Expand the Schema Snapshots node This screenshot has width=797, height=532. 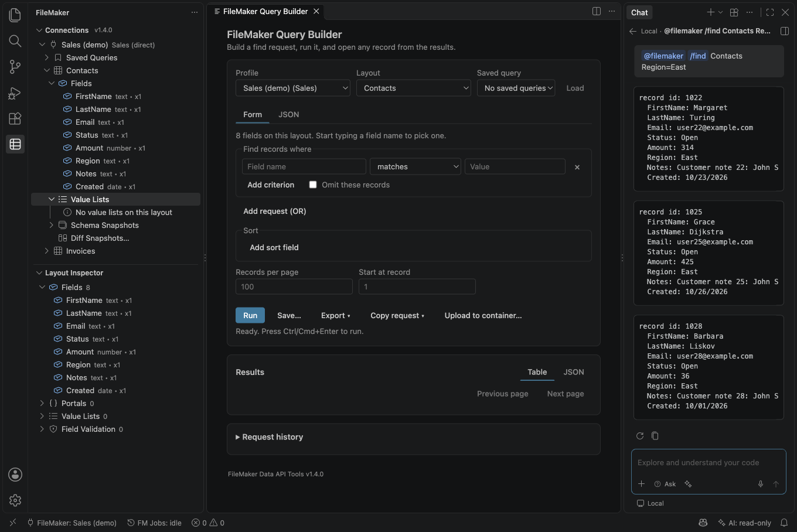pyautogui.click(x=52, y=225)
